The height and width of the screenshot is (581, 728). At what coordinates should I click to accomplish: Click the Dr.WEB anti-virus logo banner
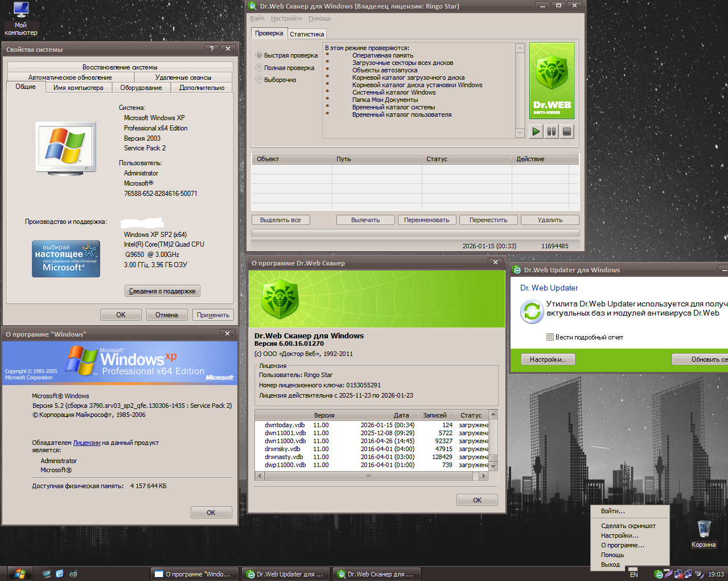pos(552,80)
